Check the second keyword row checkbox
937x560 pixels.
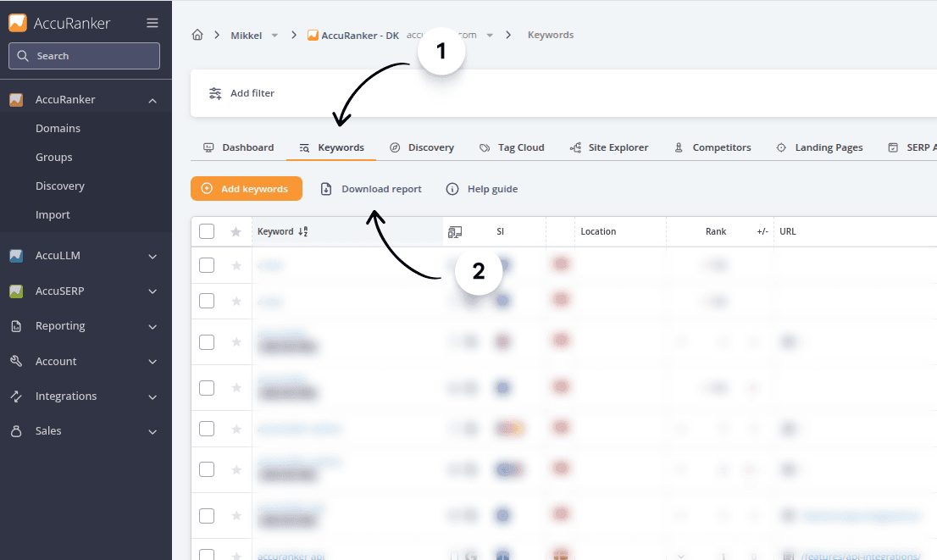click(x=207, y=301)
